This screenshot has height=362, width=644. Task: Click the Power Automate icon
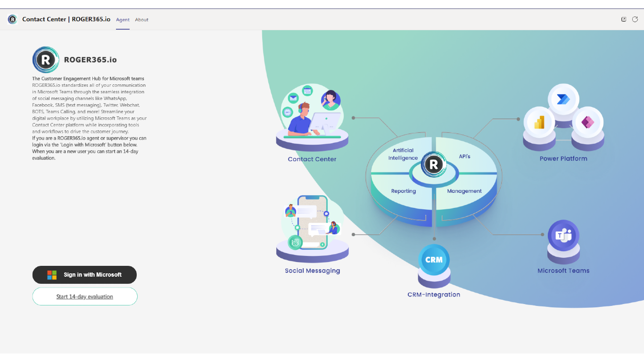click(563, 99)
